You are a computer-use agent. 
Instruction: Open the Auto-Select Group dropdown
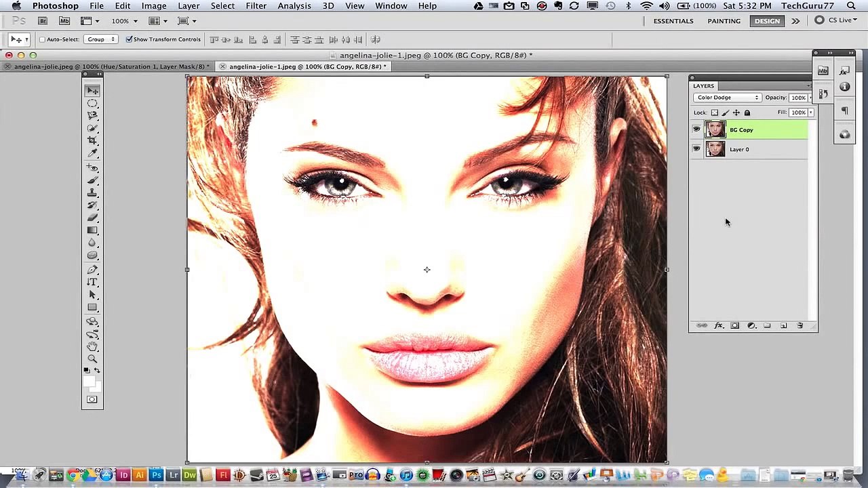click(101, 39)
